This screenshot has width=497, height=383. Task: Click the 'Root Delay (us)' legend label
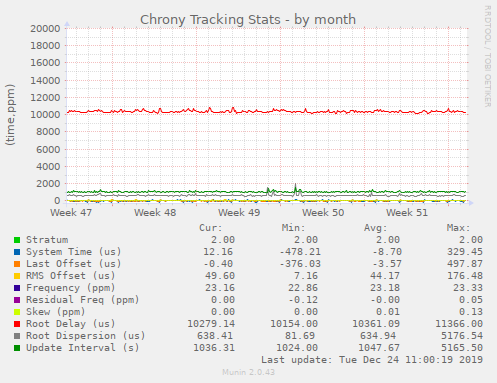pyautogui.click(x=71, y=324)
